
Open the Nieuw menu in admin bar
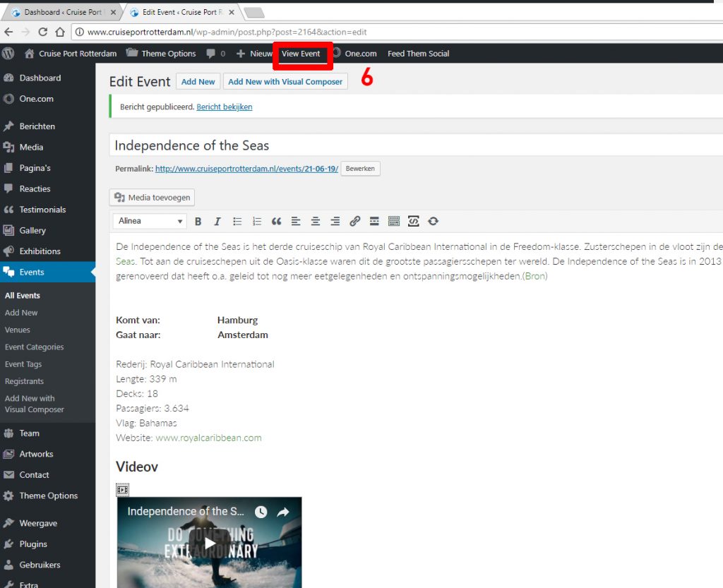pos(254,54)
